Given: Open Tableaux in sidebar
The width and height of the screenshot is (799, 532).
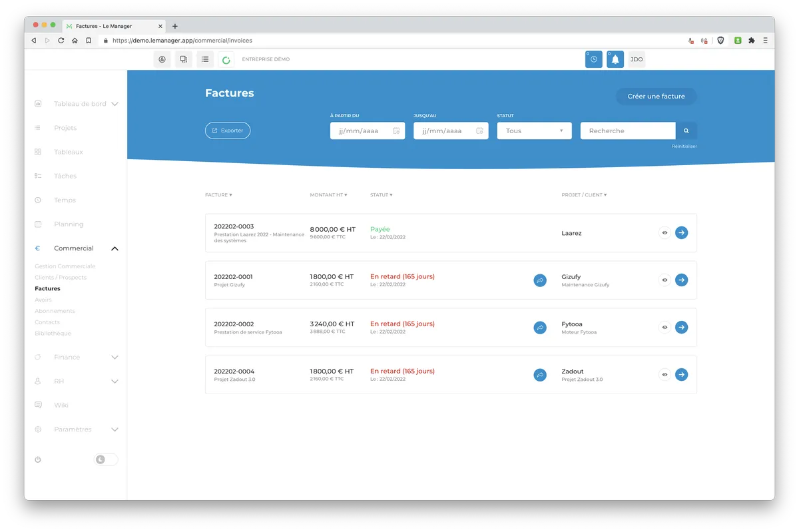Looking at the screenshot, I should 69,152.
